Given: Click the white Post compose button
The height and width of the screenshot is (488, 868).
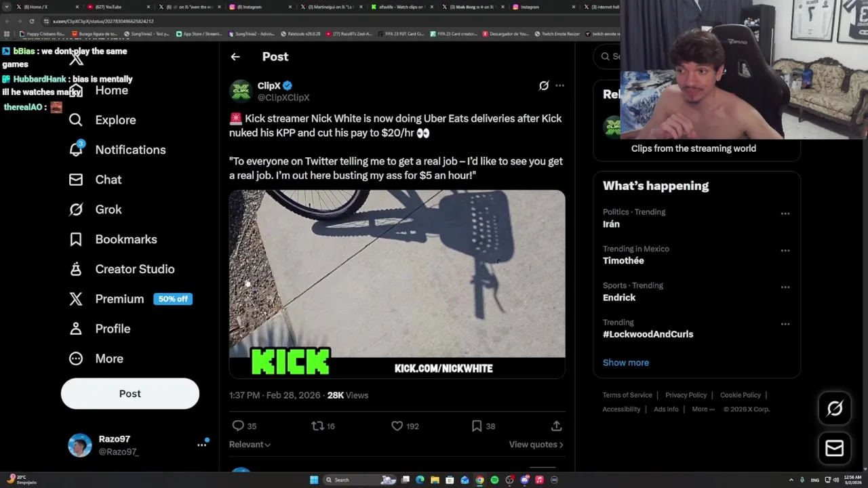Looking at the screenshot, I should click(130, 394).
